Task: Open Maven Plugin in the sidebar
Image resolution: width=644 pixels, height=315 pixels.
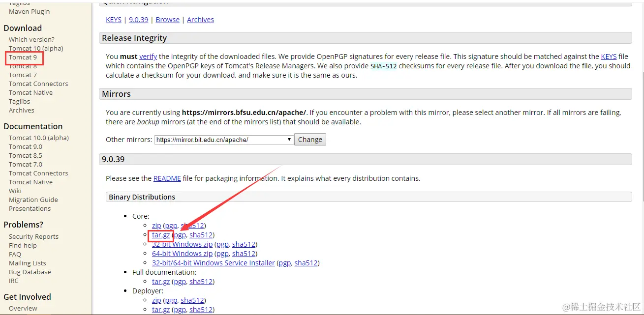Action: click(x=29, y=11)
